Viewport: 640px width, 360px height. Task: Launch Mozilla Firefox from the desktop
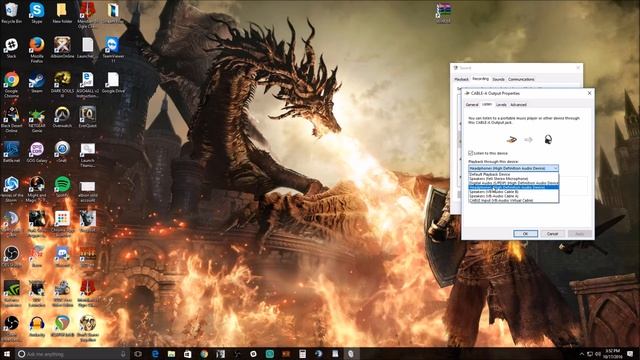tap(37, 50)
